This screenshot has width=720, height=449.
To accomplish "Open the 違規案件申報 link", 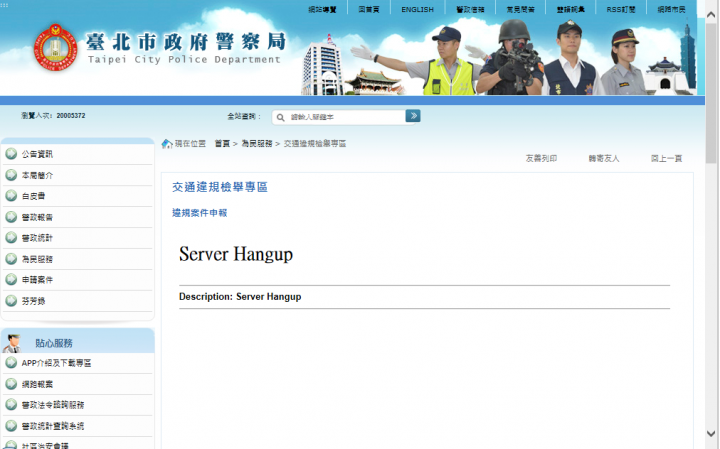I will (x=200, y=213).
